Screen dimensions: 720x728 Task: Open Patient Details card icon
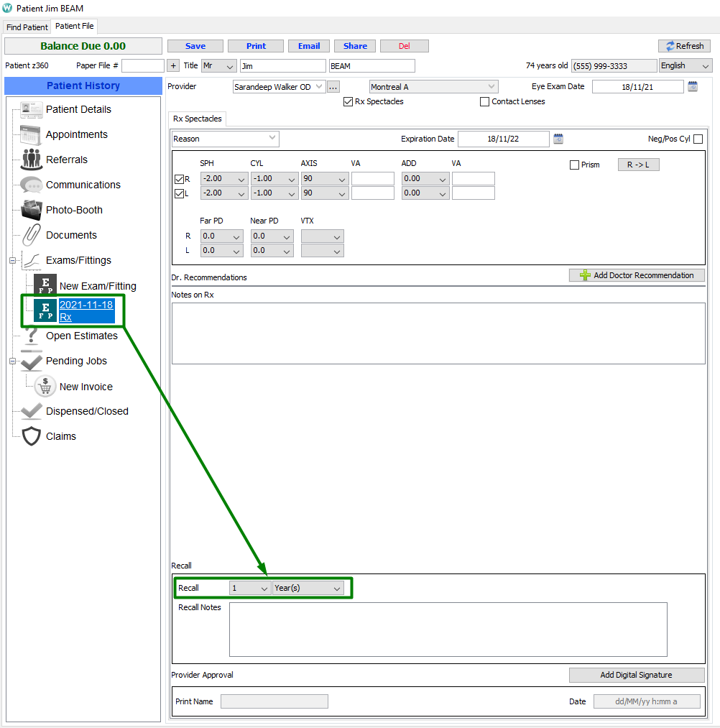(32, 109)
